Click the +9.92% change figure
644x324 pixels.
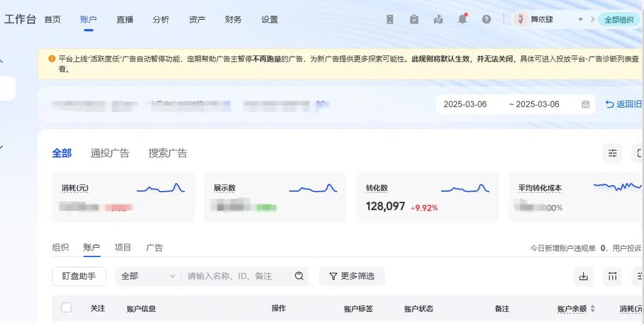[x=424, y=208]
